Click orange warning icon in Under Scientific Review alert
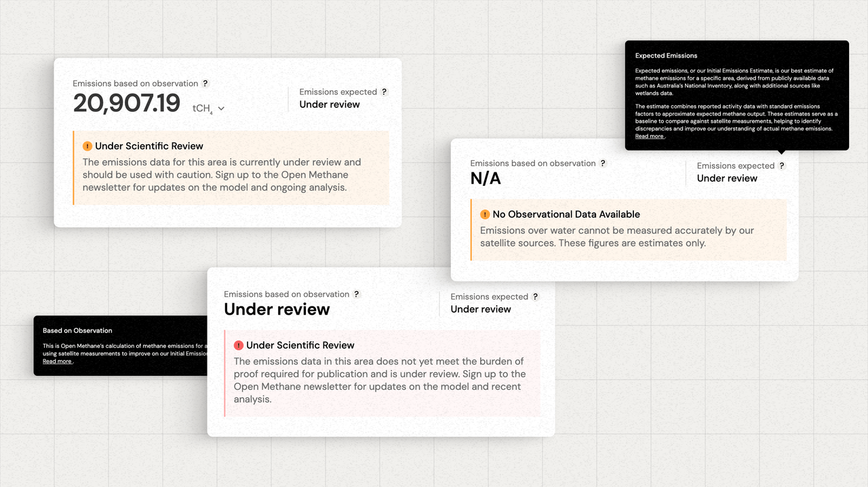 point(87,146)
